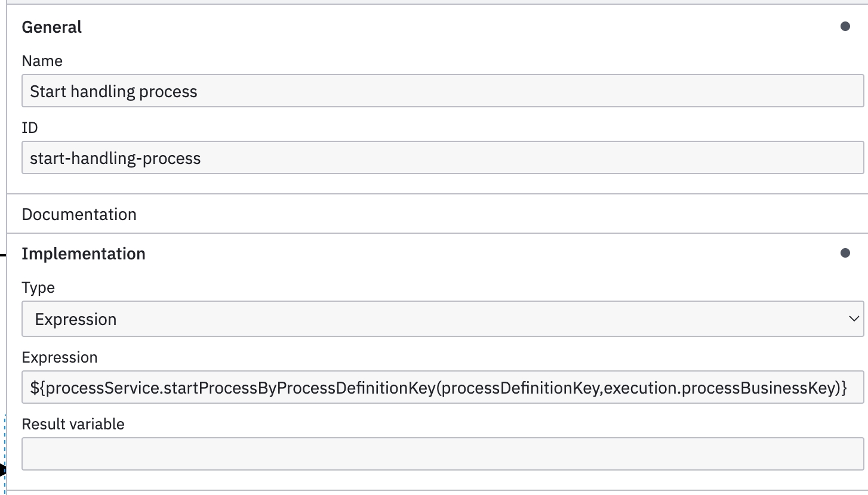Click the Expression input with processService call
This screenshot has width=868, height=495.
tap(442, 388)
